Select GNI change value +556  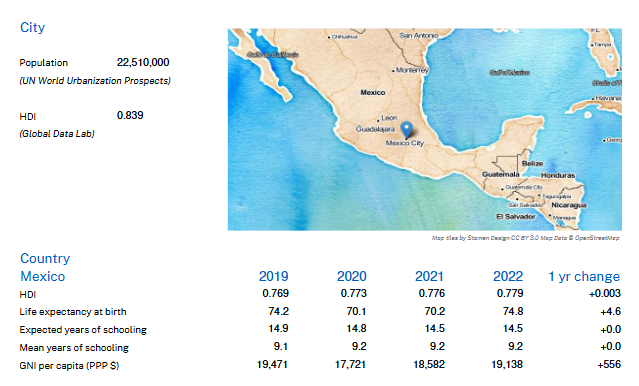click(609, 364)
